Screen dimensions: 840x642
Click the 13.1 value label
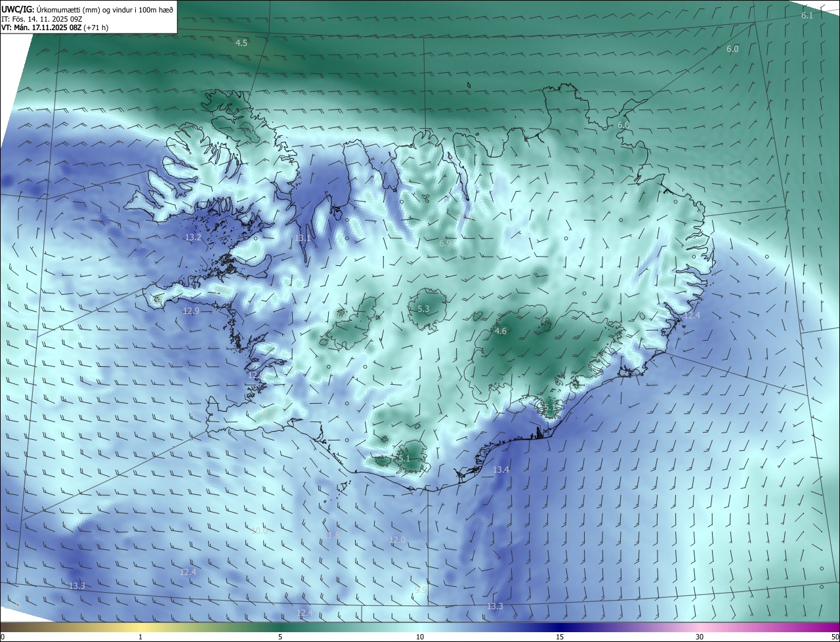(303, 238)
